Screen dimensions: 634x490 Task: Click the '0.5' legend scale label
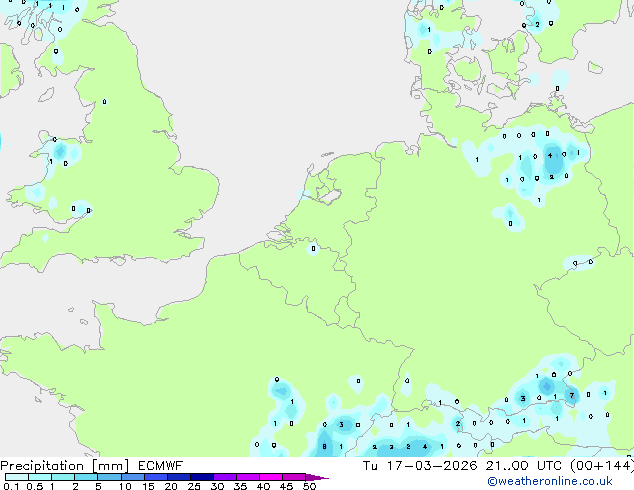(x=35, y=486)
